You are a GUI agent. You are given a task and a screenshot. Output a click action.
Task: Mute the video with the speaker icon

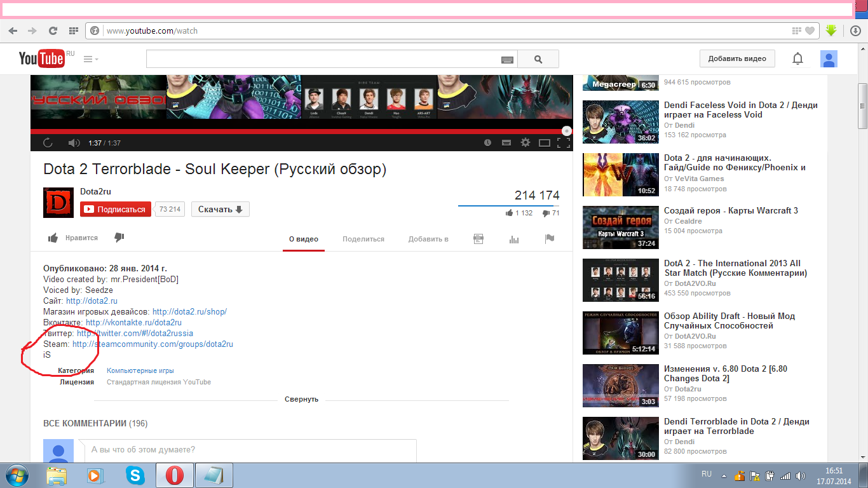(x=74, y=143)
